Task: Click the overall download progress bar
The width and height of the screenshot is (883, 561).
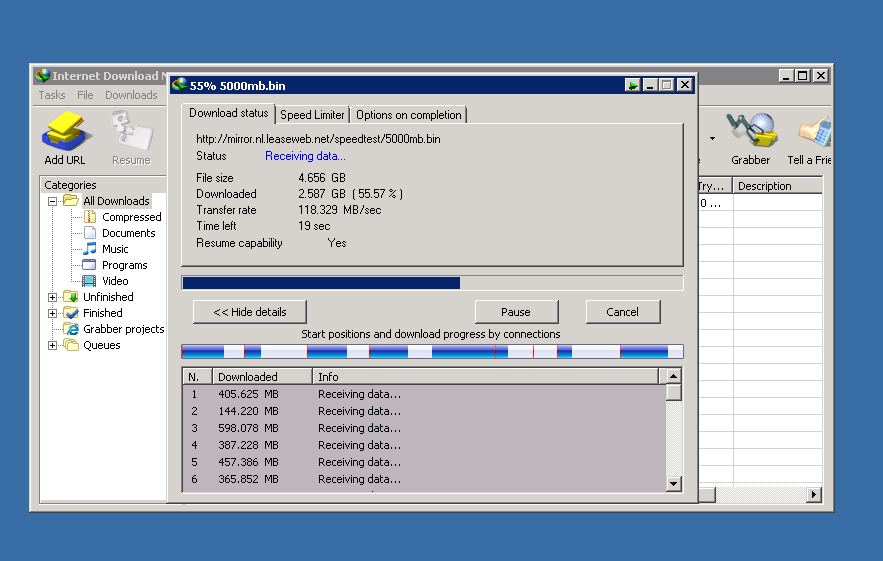Action: [x=432, y=283]
